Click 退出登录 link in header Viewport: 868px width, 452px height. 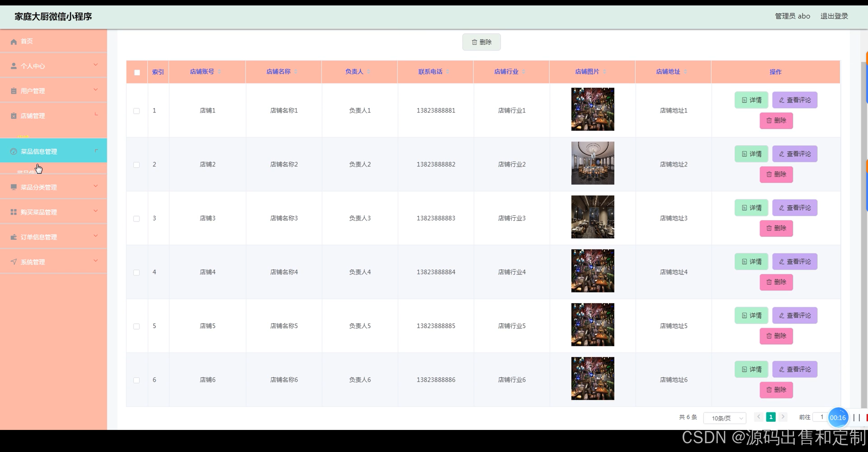[834, 16]
